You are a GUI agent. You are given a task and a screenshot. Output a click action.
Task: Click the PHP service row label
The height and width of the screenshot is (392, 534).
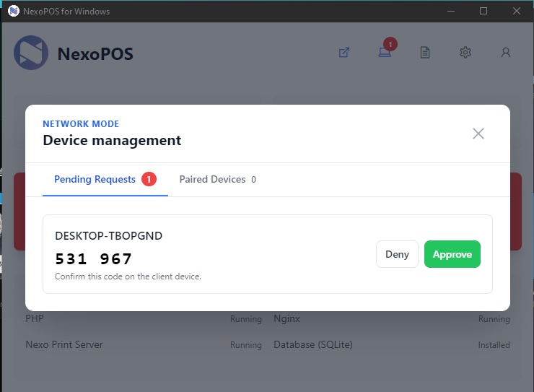pyautogui.click(x=35, y=319)
